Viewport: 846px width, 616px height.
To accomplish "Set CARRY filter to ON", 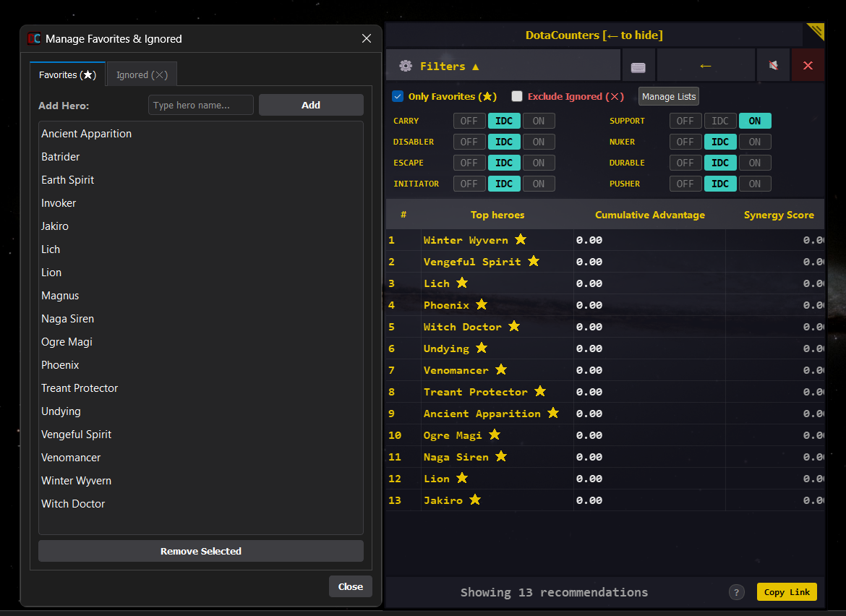I will coord(539,121).
